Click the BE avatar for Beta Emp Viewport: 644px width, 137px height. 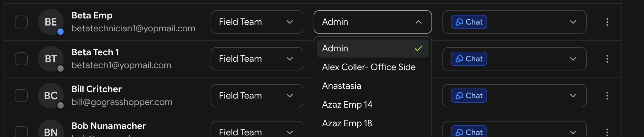[51, 22]
